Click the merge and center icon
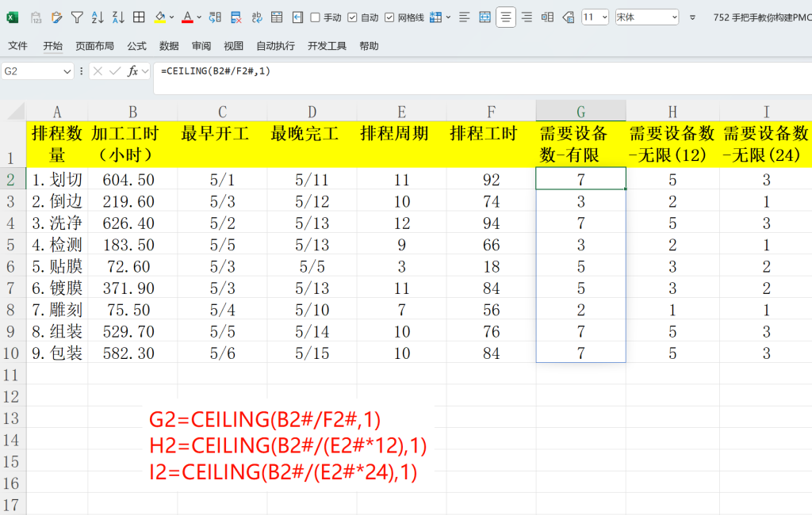 coord(485,17)
